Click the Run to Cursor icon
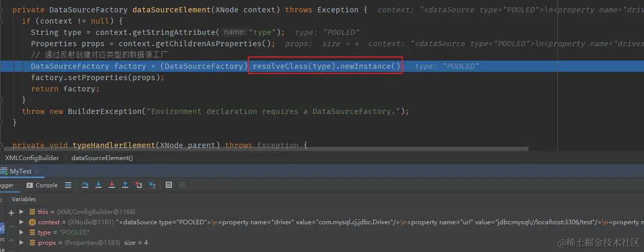The image size is (644, 252). [x=152, y=185]
